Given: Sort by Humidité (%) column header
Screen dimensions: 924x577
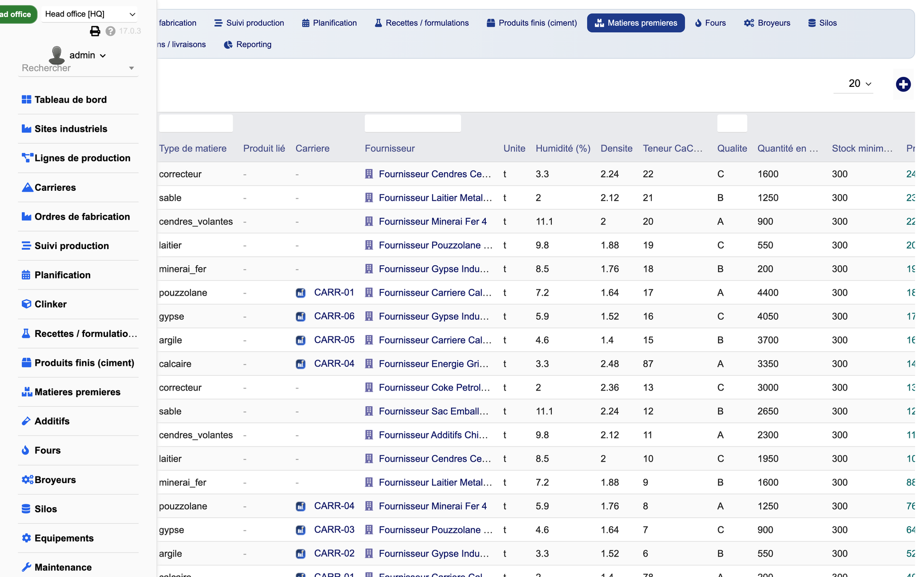Looking at the screenshot, I should [x=563, y=149].
